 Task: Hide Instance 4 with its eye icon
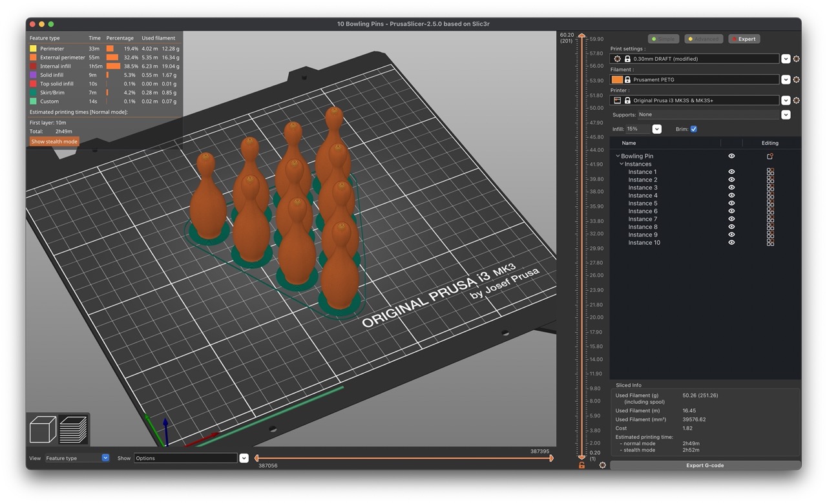[731, 196]
